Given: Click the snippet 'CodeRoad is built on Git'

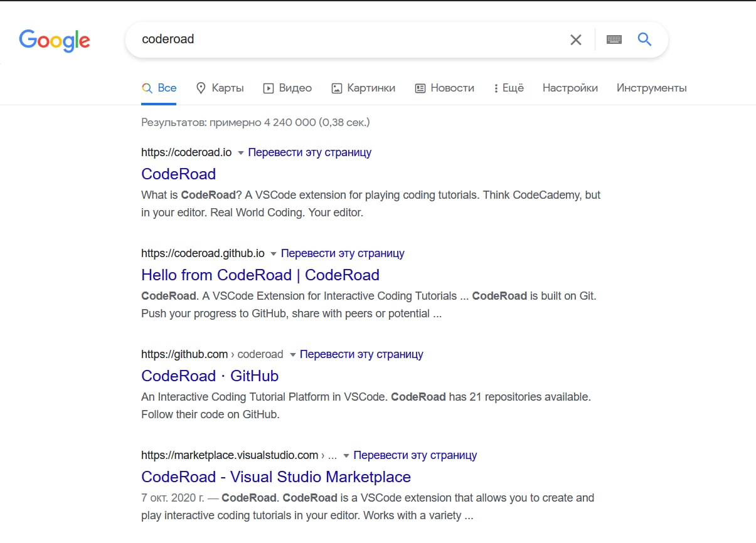Looking at the screenshot, I should 369,305.
